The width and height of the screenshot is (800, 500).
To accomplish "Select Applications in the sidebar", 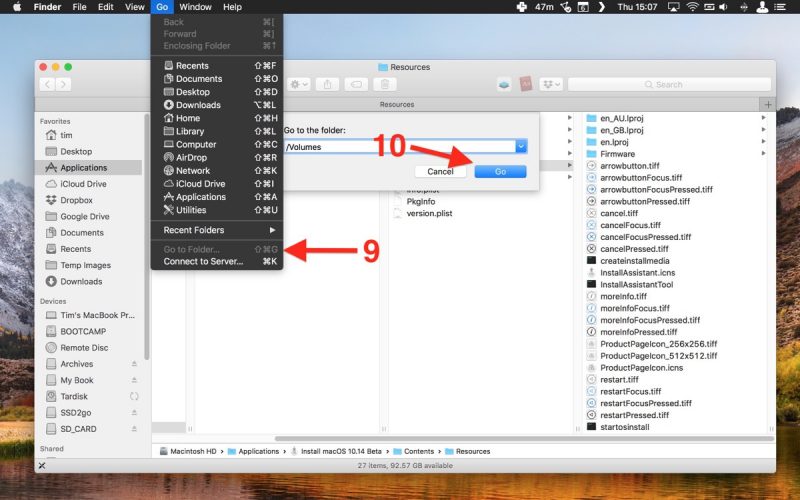I will pyautogui.click(x=88, y=167).
